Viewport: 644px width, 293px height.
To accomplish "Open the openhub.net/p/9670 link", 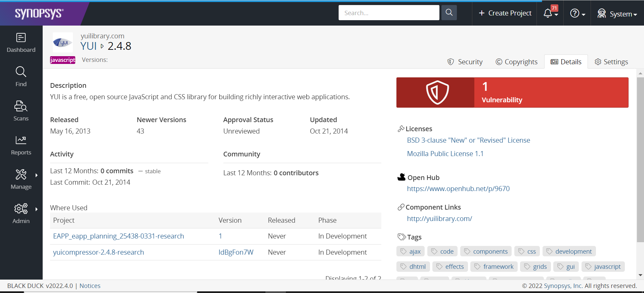I will point(458,189).
